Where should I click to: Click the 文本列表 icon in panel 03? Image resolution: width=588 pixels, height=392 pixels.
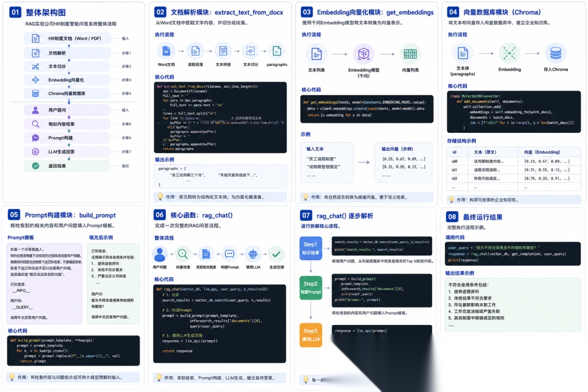316,54
